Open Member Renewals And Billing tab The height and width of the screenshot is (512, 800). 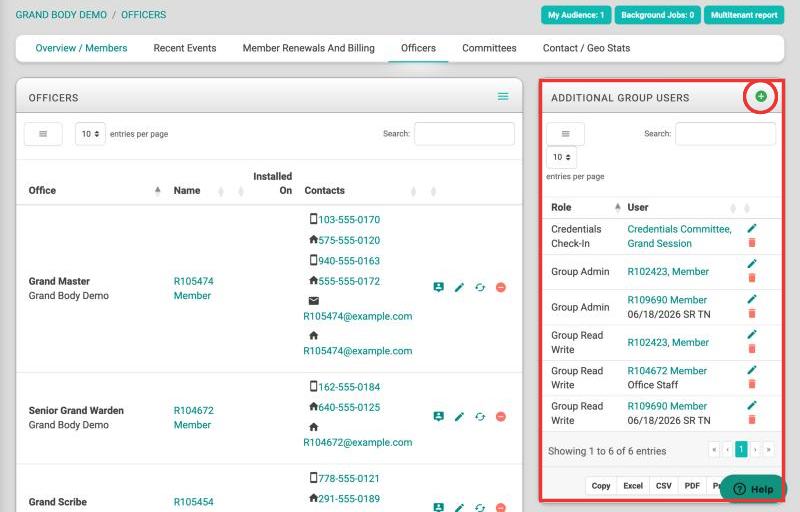click(308, 48)
